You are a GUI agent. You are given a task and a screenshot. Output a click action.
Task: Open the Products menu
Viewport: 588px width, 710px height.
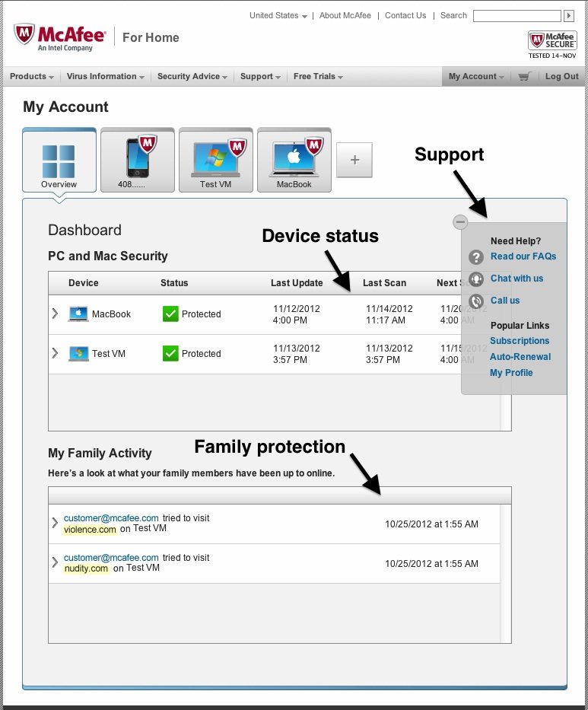click(32, 77)
